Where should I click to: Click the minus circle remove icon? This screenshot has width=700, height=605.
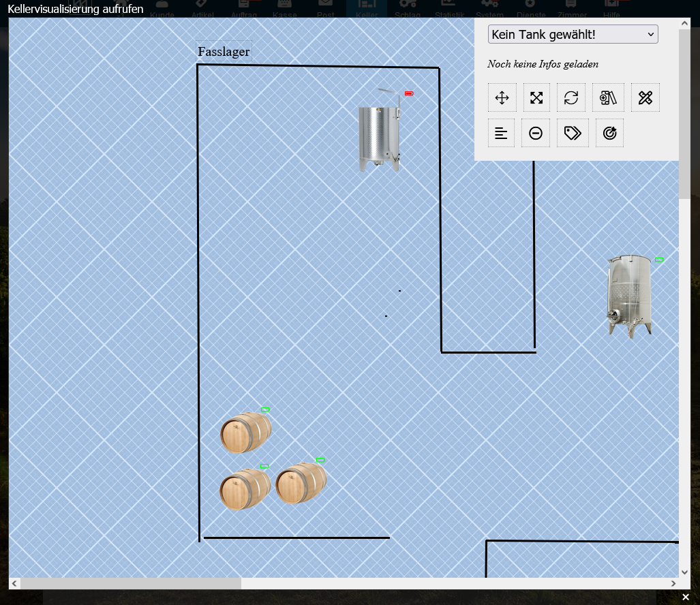[x=536, y=134]
